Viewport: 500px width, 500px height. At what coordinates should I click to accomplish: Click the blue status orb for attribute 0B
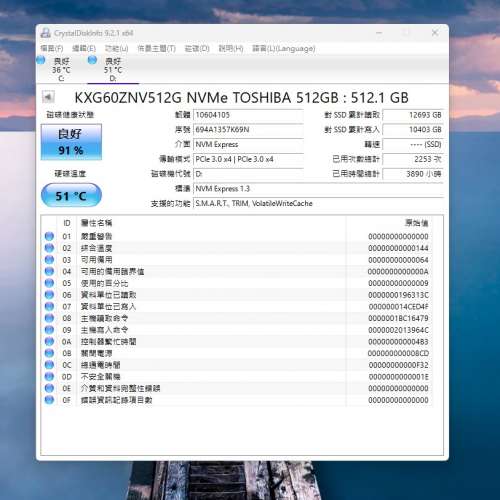tap(49, 353)
